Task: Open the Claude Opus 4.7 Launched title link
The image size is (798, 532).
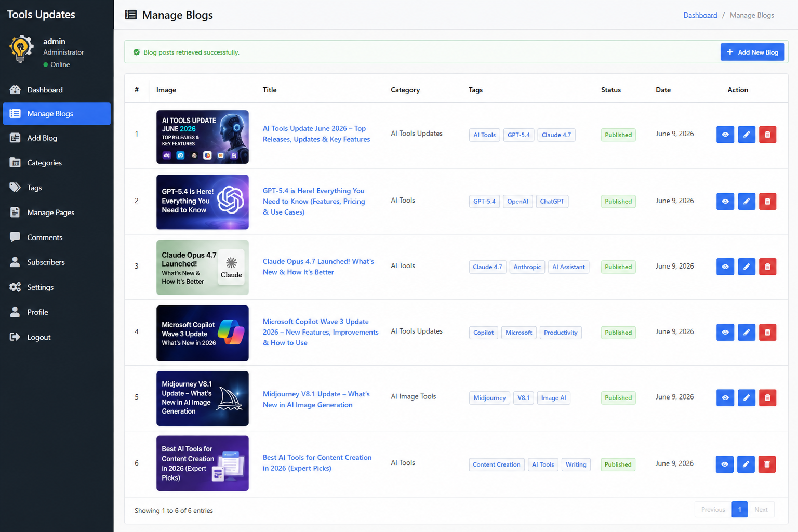Action: point(318,267)
